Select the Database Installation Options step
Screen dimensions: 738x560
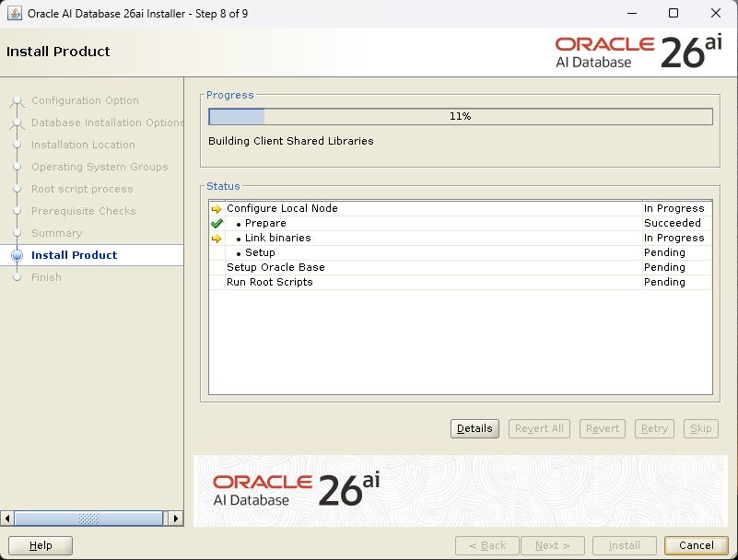coord(107,122)
